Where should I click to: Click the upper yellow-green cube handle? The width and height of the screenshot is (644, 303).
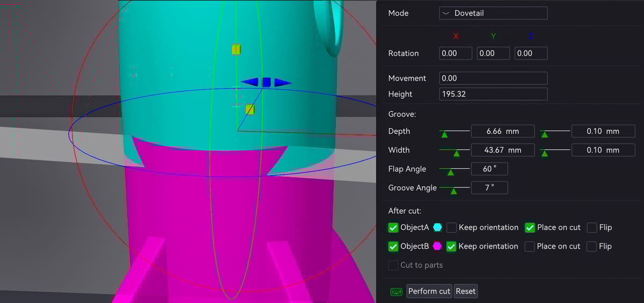[236, 49]
